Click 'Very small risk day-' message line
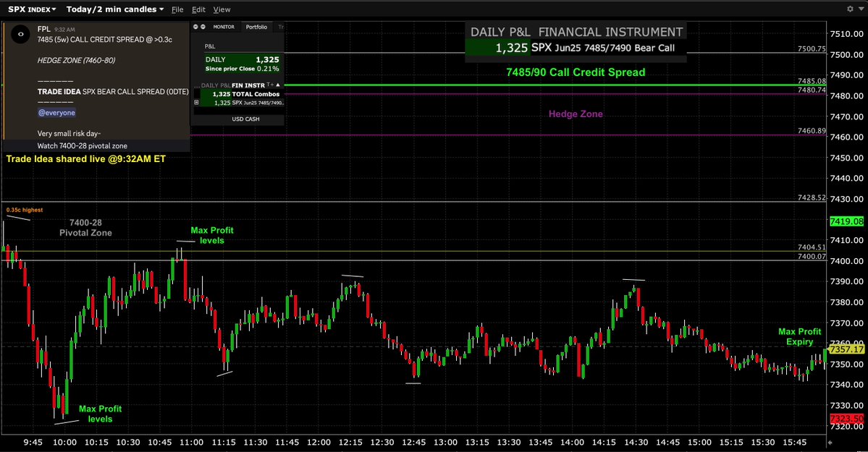 click(x=69, y=133)
